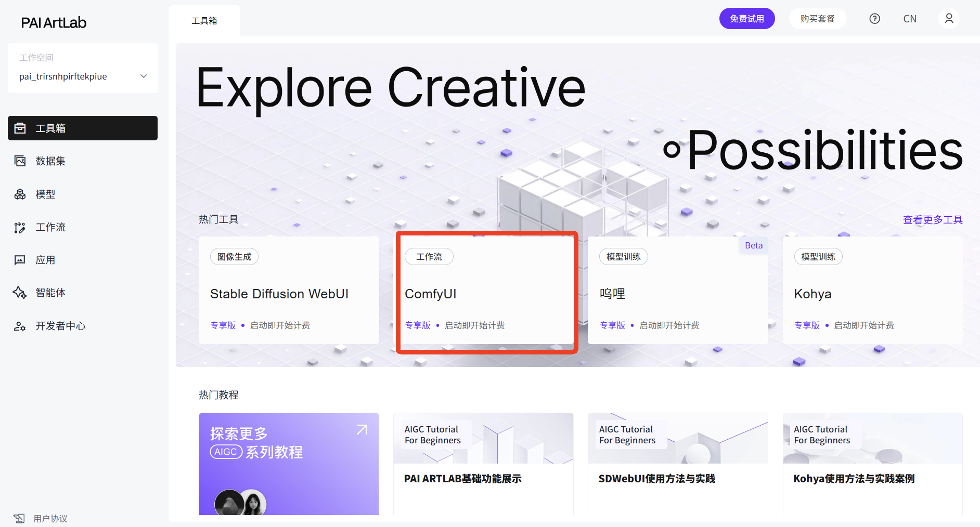
Task: Open the Stable Diffusion WebUI tool card
Action: tap(289, 290)
